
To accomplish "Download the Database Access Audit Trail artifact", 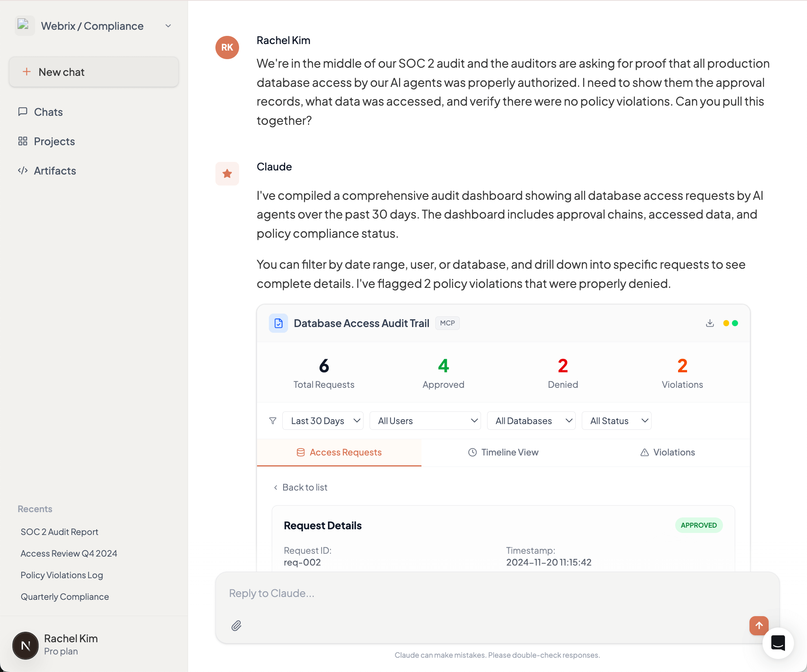I will pos(710,323).
